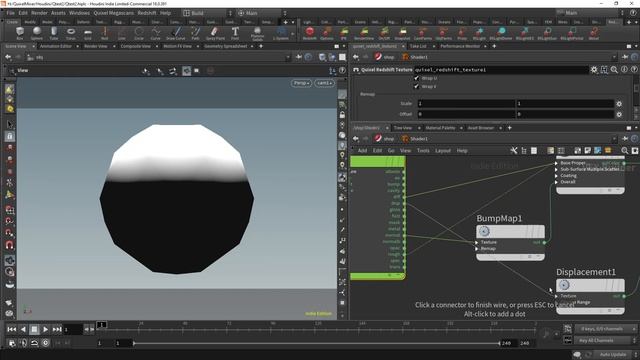This screenshot has width=640, height=360.
Task: Open network editor wrench tool icon
Action: coord(514,151)
